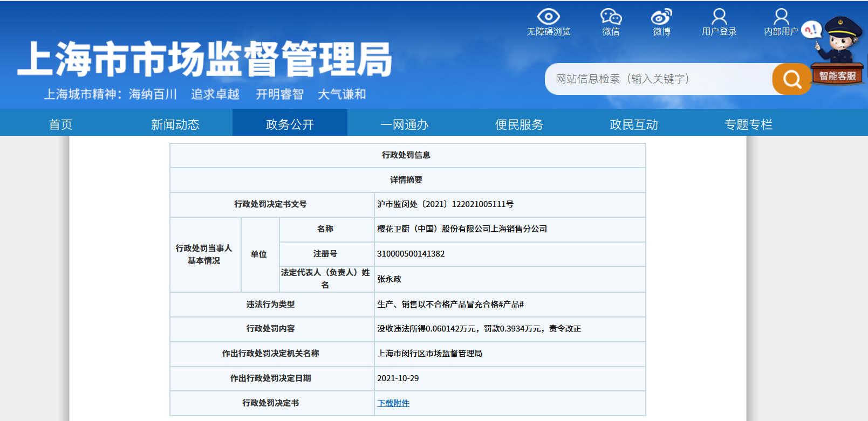Open the 政民互动 nav tab
This screenshot has height=421, width=868.
pos(634,125)
